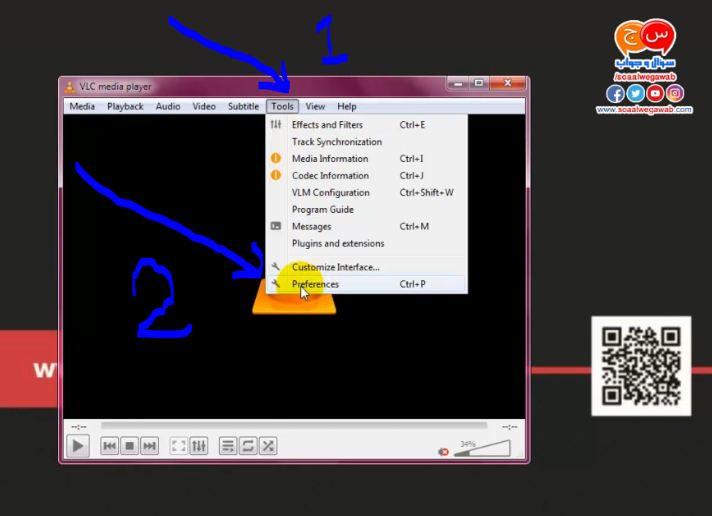The width and height of the screenshot is (712, 516).
Task: Open the extended settings equalizer icon
Action: tap(199, 446)
